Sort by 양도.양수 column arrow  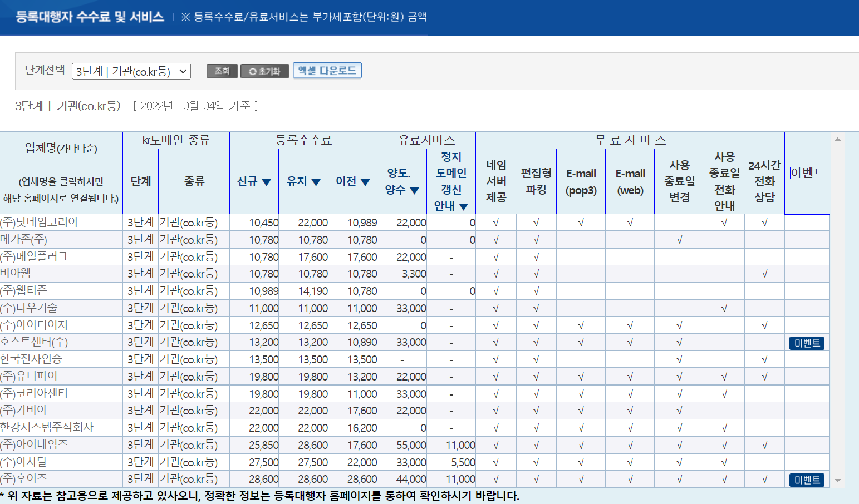(414, 190)
